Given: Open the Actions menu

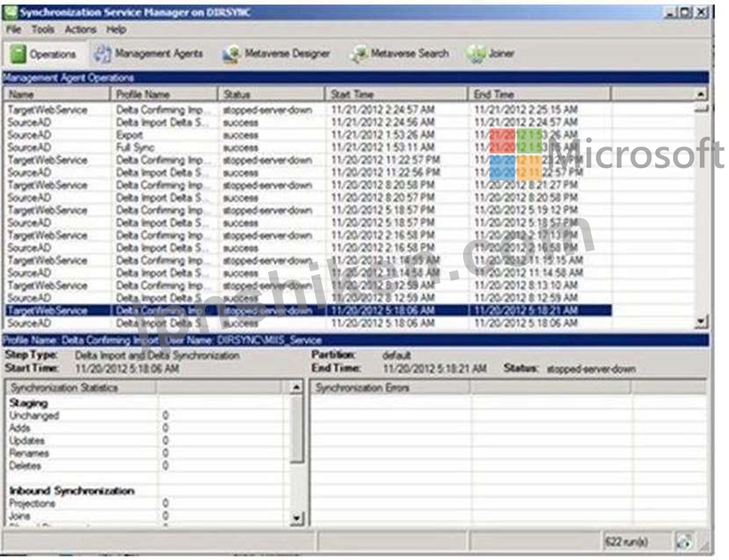Looking at the screenshot, I should click(80, 30).
